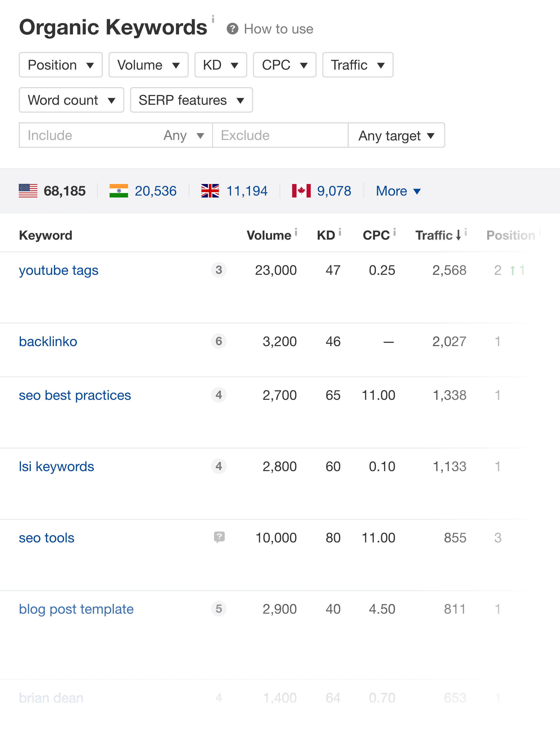Screen dimensions: 560x730
Task: Open the youtube tags keyword link
Action: (x=59, y=270)
